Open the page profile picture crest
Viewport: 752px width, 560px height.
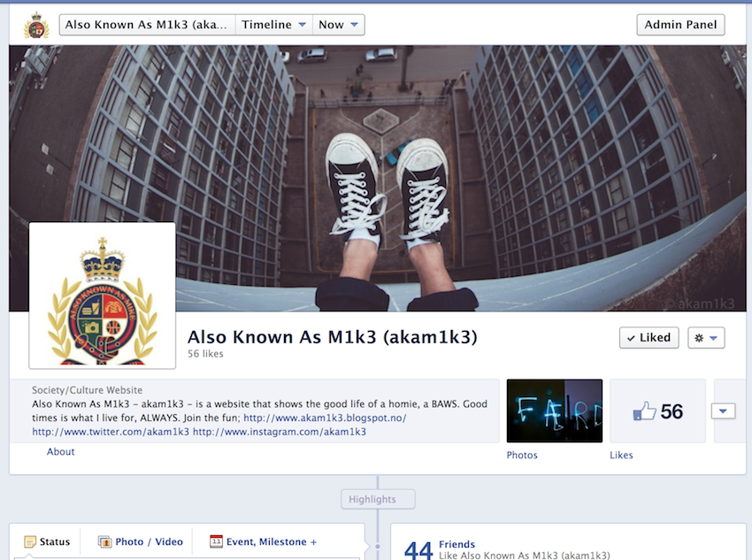[102, 295]
